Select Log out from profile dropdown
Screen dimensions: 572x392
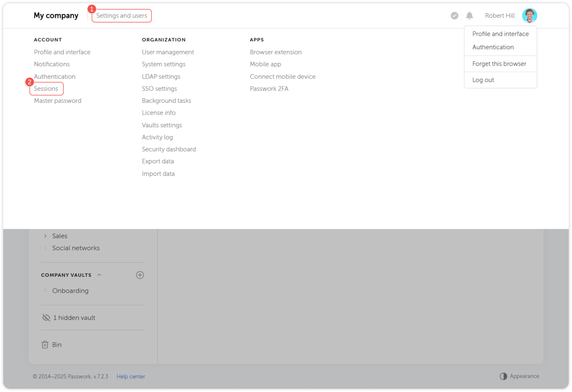(483, 80)
